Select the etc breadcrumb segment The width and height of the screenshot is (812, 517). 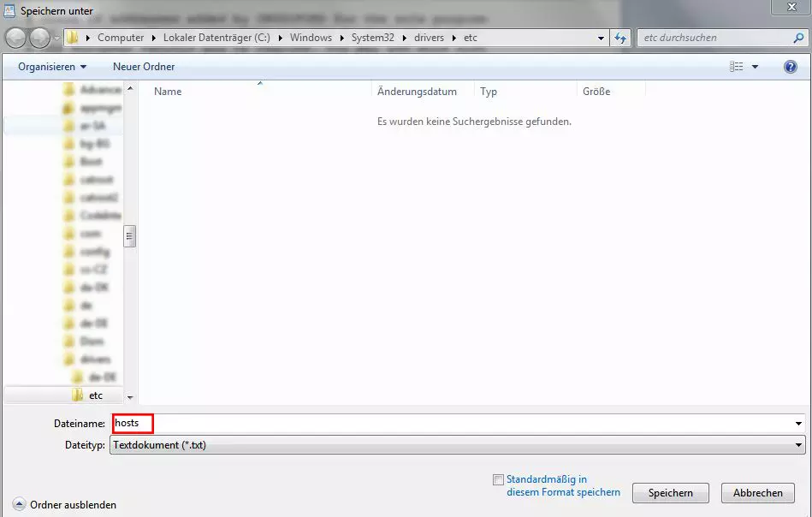click(471, 38)
